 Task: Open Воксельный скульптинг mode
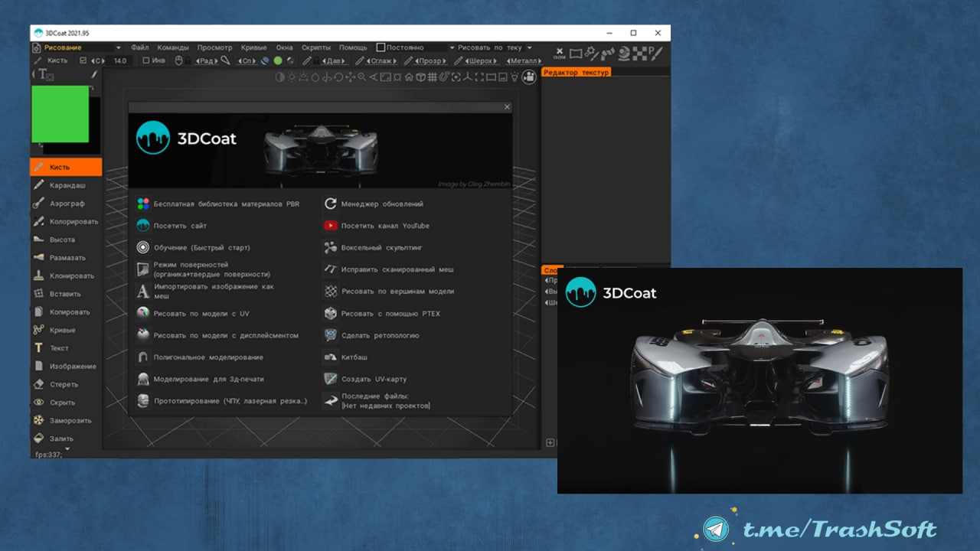pyautogui.click(x=372, y=248)
